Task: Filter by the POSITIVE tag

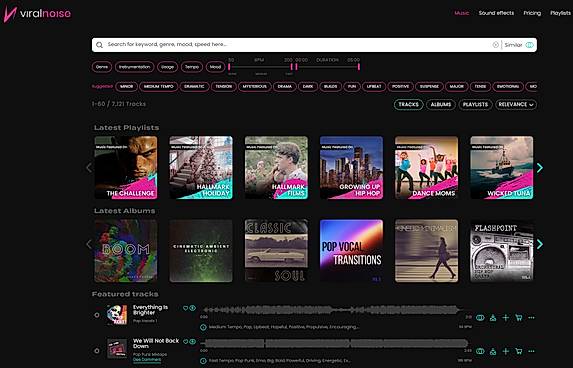Action: point(400,87)
